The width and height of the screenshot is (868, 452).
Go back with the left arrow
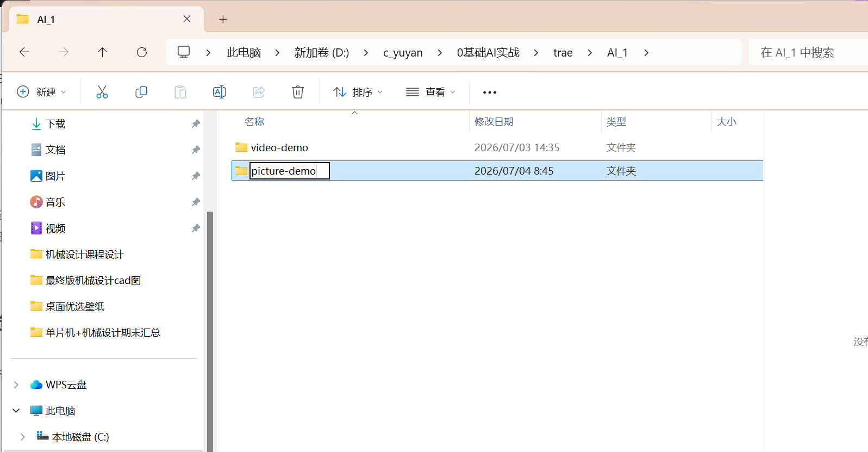[x=24, y=52]
